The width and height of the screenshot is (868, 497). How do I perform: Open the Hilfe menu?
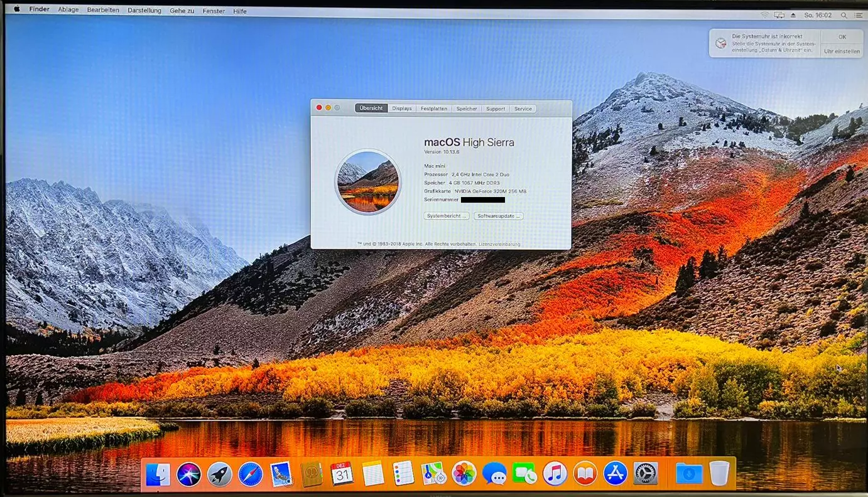tap(239, 11)
